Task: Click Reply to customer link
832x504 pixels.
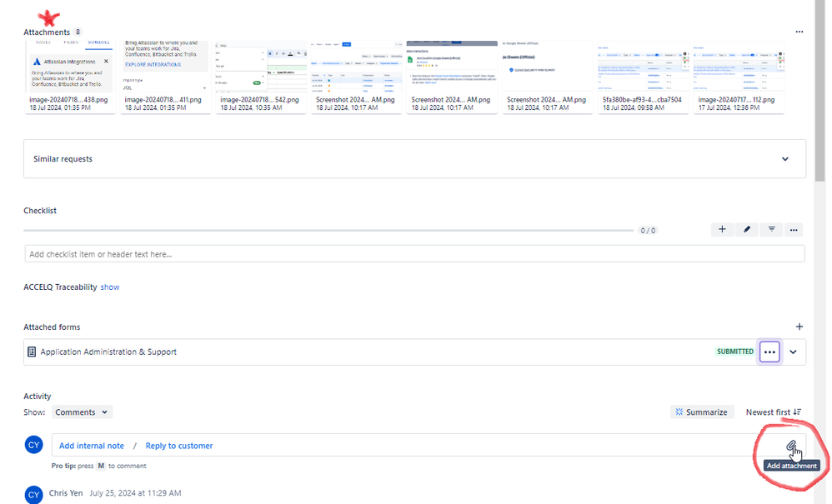Action: coord(178,446)
